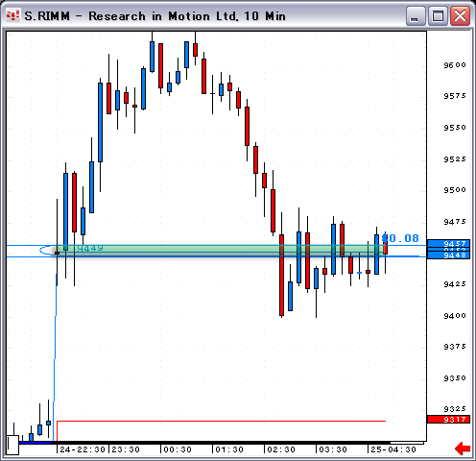
Task: Click the 9449 order label
Action: click(90, 249)
